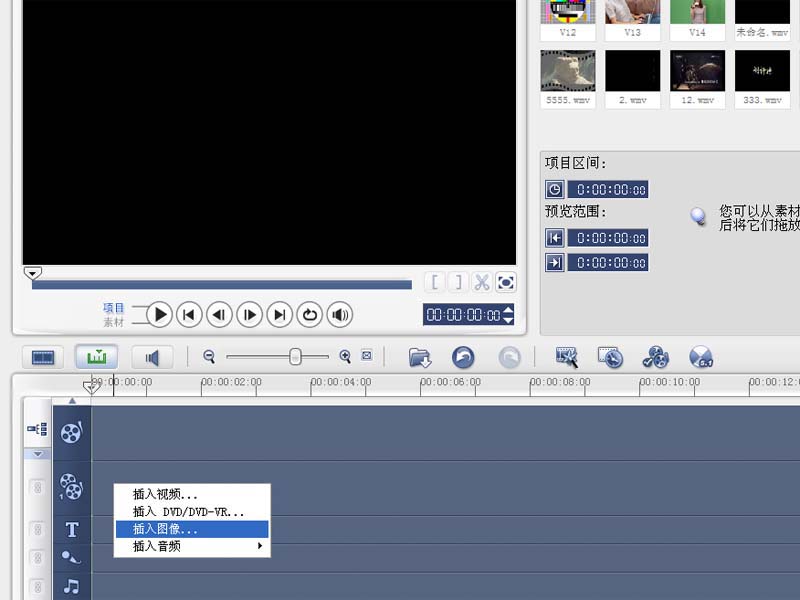Step to the previous frame
This screenshot has width=800, height=600.
tap(219, 314)
